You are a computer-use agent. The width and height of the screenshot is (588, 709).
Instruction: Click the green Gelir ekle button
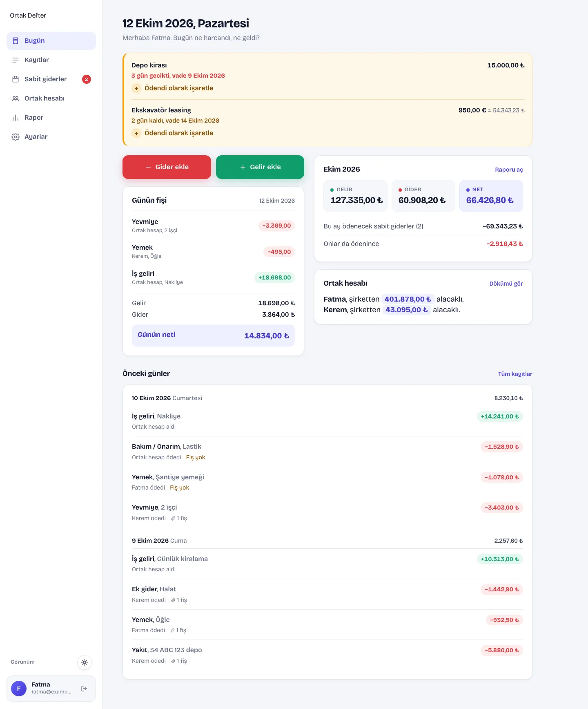pos(260,167)
